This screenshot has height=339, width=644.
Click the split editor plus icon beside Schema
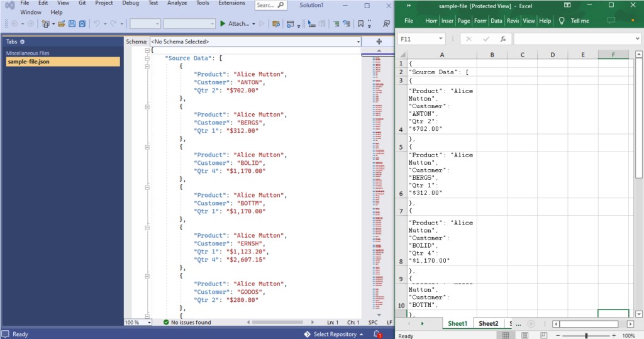(379, 42)
